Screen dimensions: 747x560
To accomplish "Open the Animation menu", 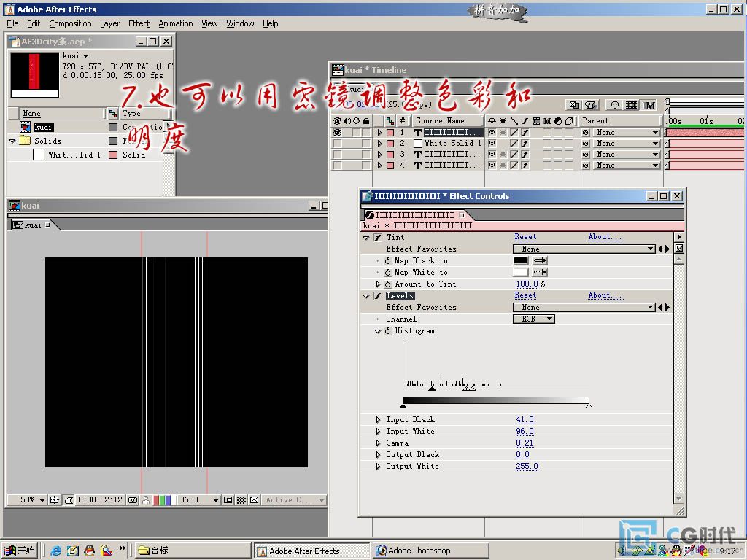I will [175, 23].
